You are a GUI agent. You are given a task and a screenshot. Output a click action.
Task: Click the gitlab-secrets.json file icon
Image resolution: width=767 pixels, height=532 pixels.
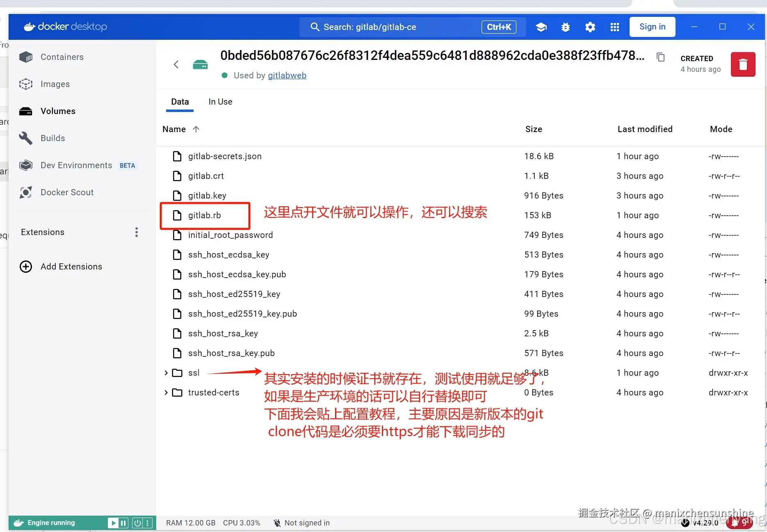(177, 156)
